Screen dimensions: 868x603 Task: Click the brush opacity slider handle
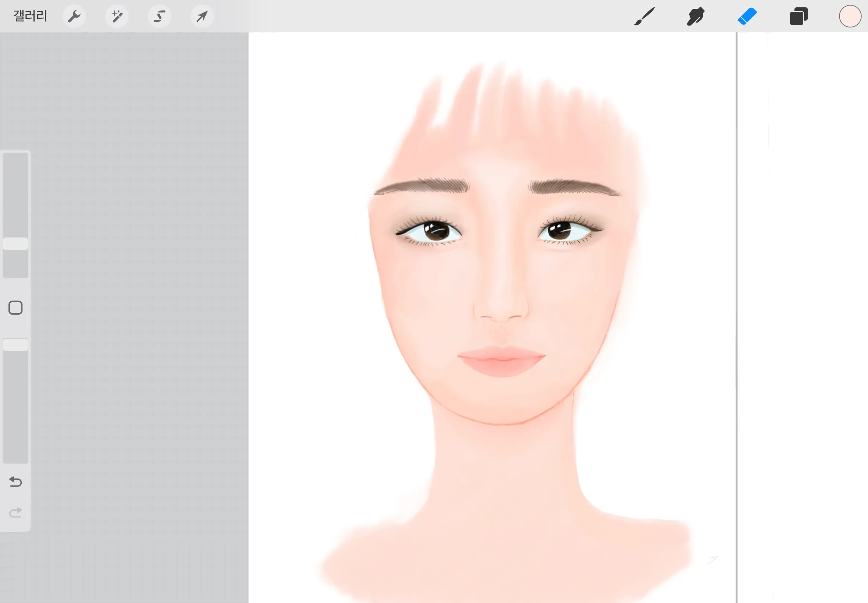point(15,345)
